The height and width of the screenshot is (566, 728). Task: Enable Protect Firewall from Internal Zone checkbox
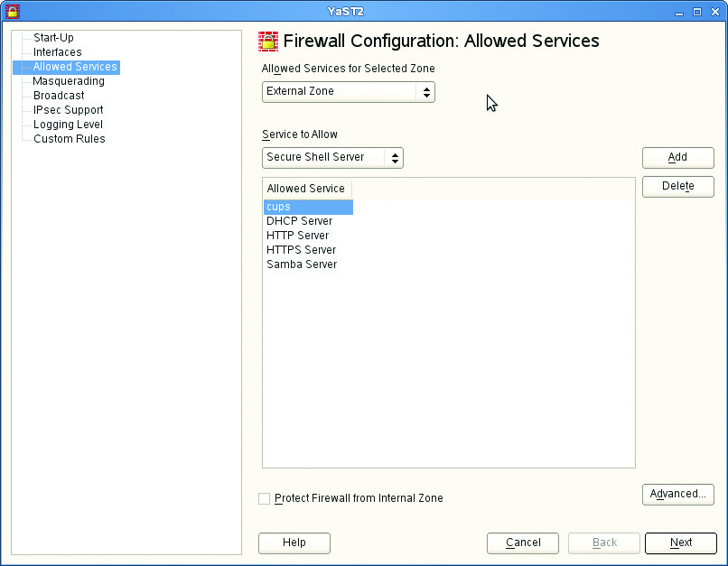pyautogui.click(x=265, y=498)
